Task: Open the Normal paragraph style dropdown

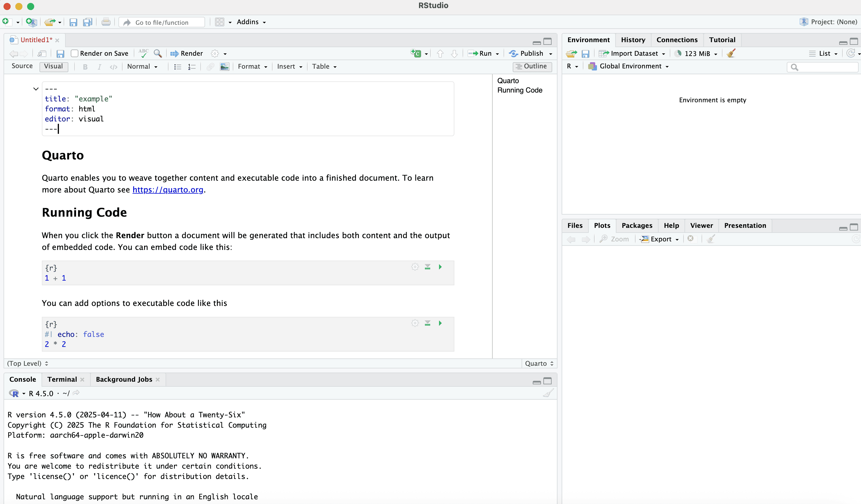Action: 142,67
